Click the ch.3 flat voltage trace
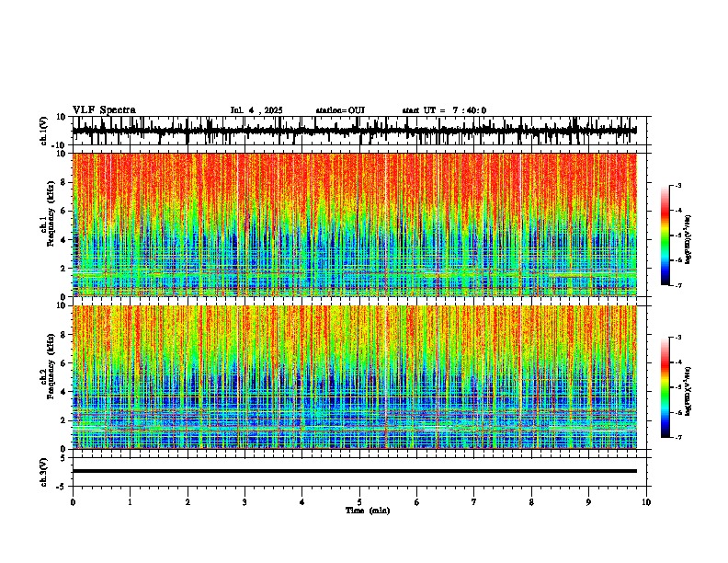This screenshot has height=563, width=728. pyautogui.click(x=355, y=471)
